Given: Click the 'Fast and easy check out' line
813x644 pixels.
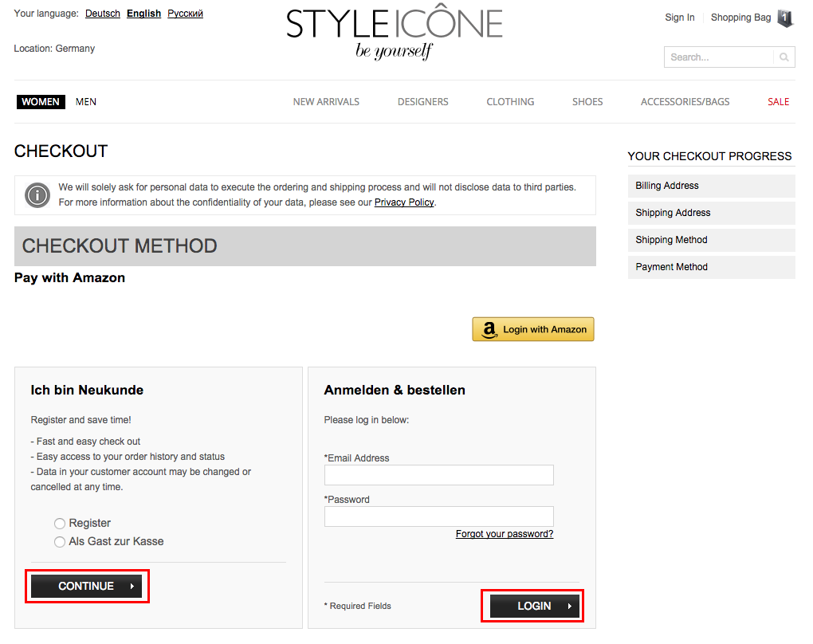Looking at the screenshot, I should coord(85,442).
